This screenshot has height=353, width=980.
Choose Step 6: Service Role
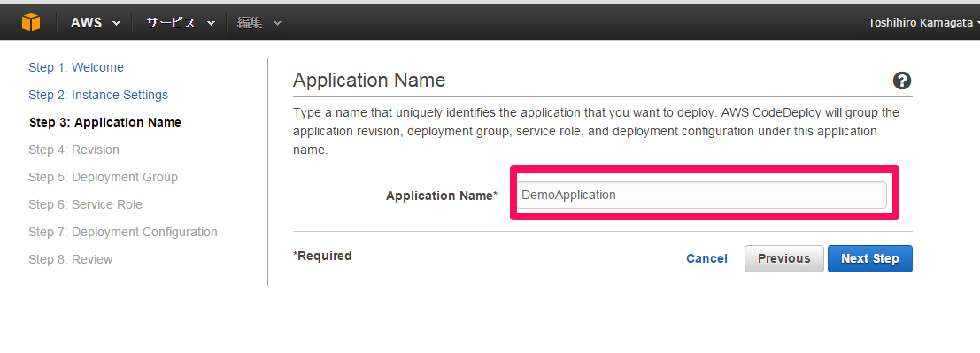pos(86,205)
